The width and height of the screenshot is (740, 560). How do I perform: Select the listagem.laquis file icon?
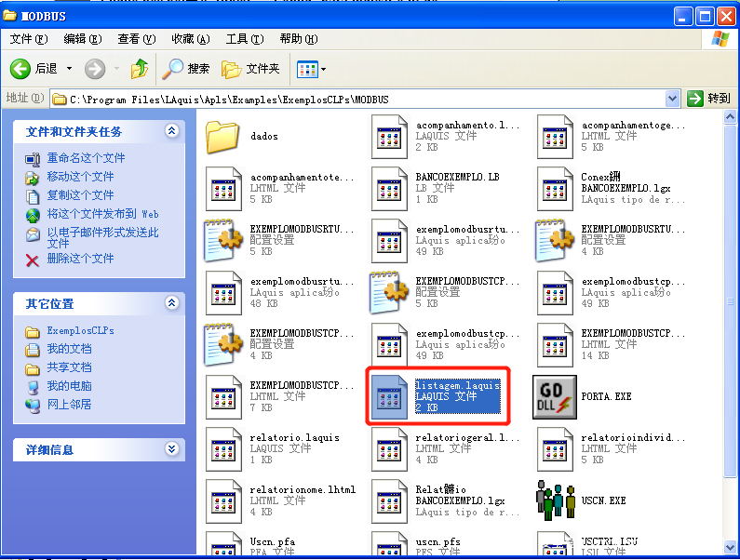(x=389, y=397)
